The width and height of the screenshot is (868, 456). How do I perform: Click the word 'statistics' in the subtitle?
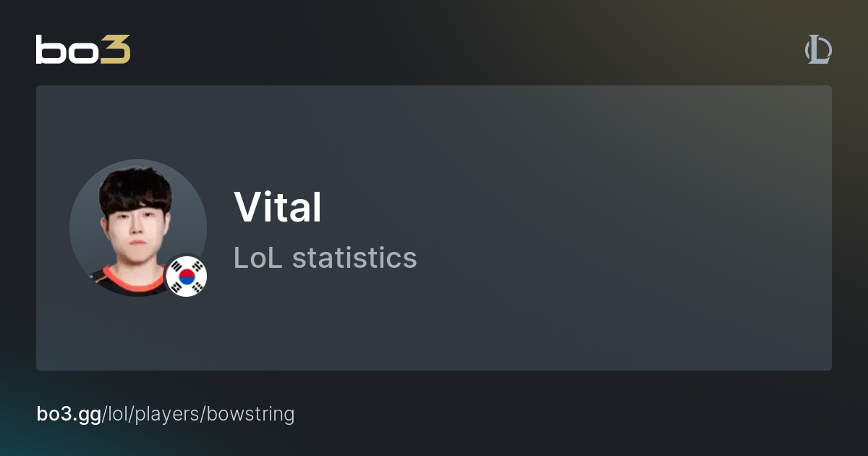point(354,258)
